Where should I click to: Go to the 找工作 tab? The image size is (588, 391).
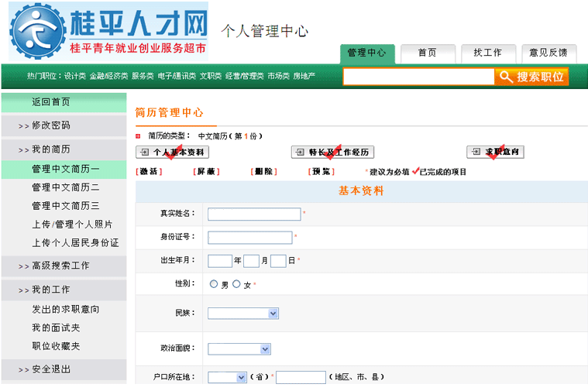coord(487,53)
